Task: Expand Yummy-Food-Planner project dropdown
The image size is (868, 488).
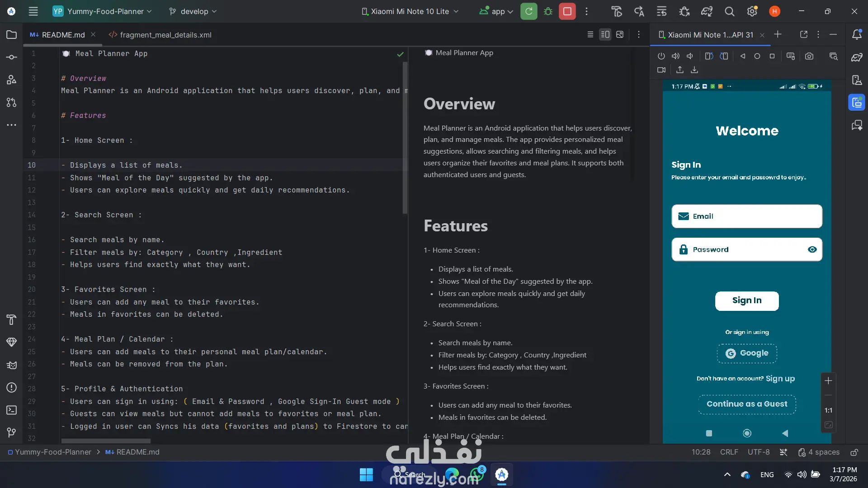Action: (102, 11)
